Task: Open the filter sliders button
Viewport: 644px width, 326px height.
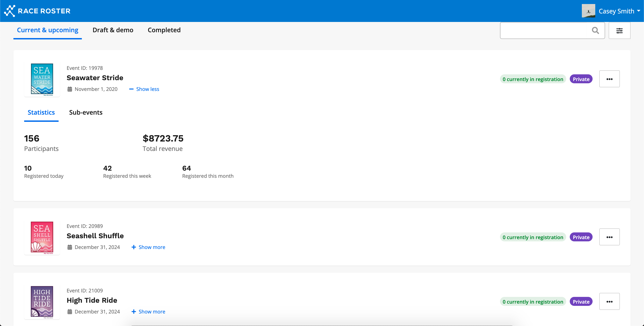Action: [x=619, y=30]
